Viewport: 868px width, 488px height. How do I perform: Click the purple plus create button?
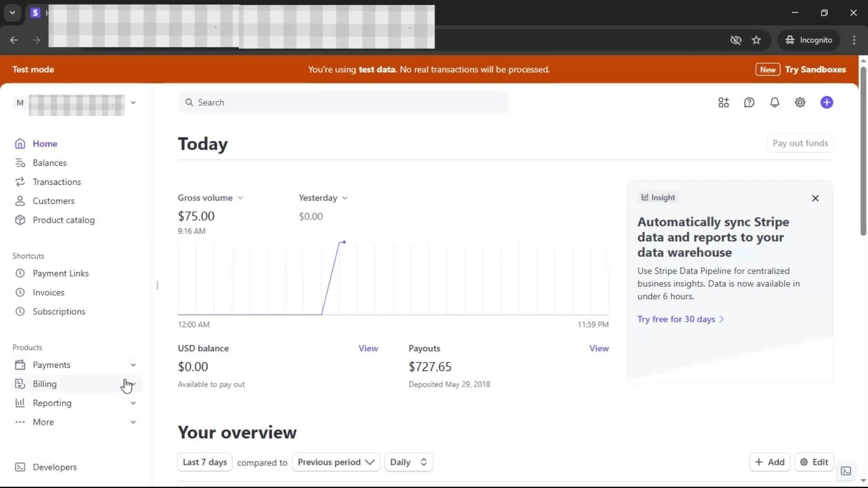point(826,103)
